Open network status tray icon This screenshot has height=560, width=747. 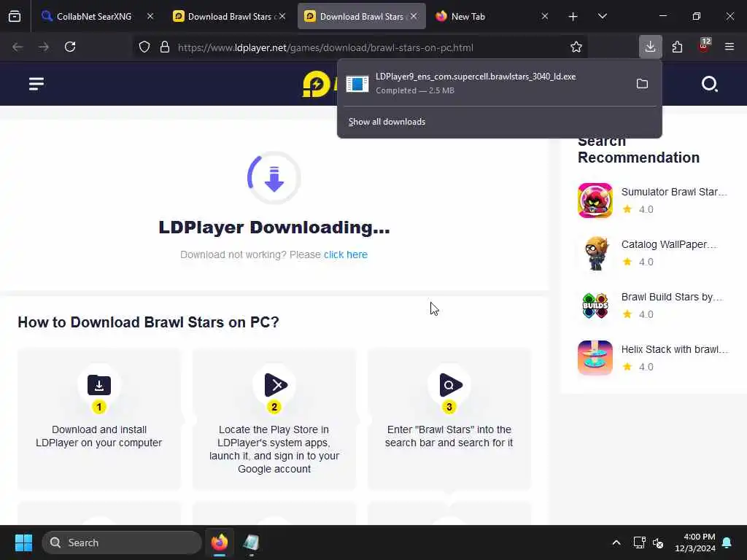coord(639,542)
